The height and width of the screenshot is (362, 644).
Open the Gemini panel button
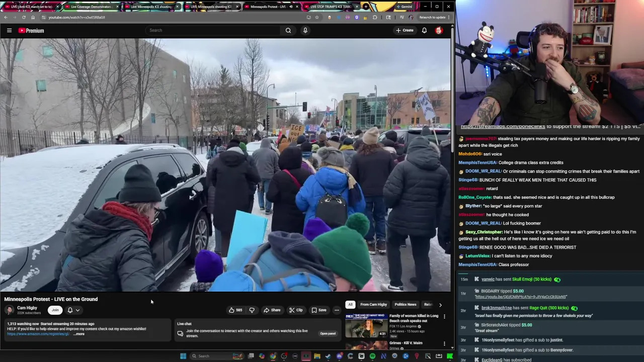pyautogui.click(x=404, y=7)
